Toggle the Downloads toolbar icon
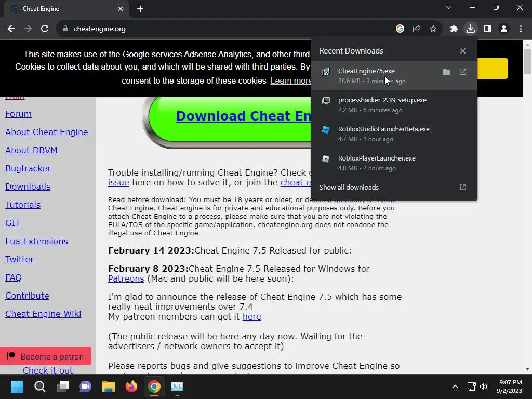Viewport: 532px width, 399px height. coord(471,29)
